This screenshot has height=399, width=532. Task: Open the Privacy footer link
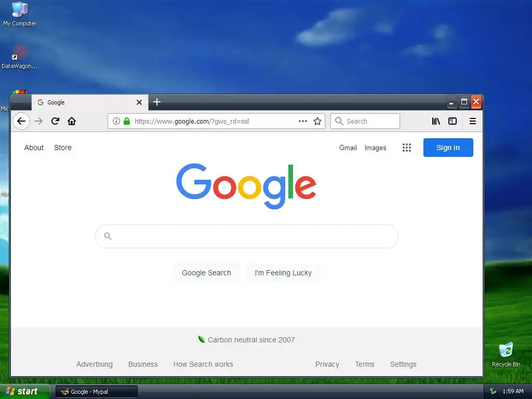point(327,364)
